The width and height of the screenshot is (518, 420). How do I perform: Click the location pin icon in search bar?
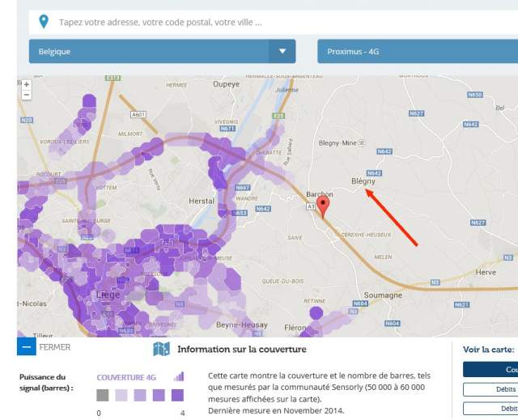coord(44,22)
